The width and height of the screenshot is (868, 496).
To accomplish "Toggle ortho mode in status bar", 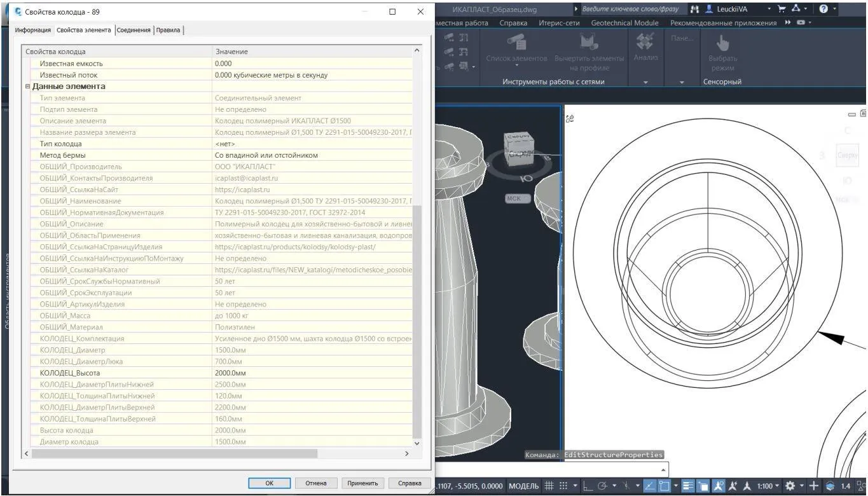I will pyautogui.click(x=588, y=486).
